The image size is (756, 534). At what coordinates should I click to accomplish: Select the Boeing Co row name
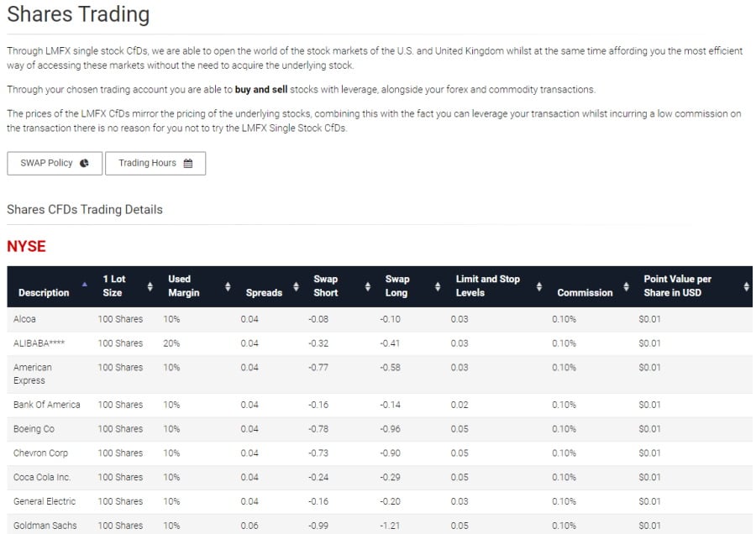[x=34, y=429]
